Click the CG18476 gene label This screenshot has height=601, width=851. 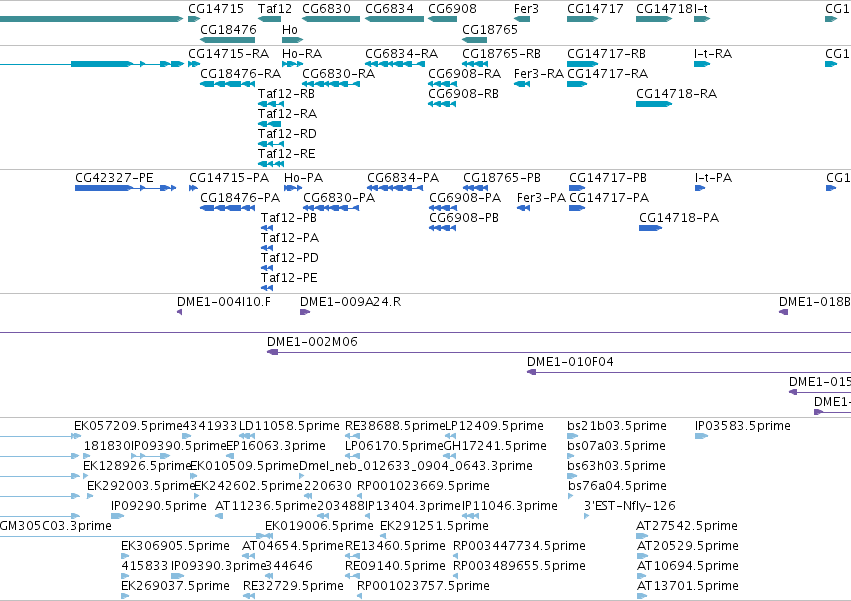pyautogui.click(x=228, y=29)
